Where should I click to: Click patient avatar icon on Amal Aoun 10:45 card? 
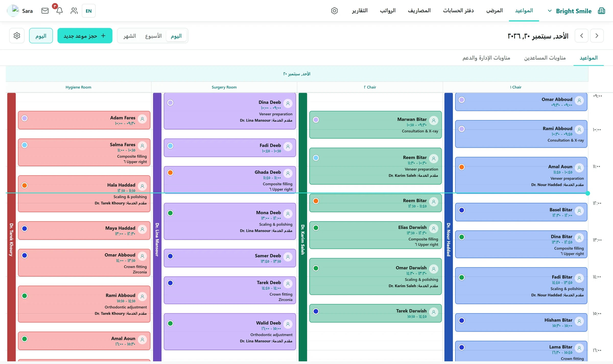[x=579, y=168]
